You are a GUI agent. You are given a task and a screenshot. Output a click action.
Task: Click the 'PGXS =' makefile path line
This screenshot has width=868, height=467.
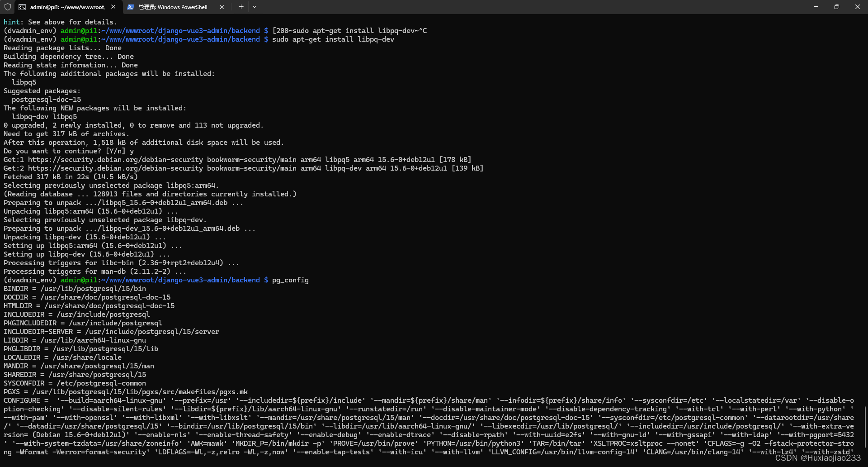(126, 392)
